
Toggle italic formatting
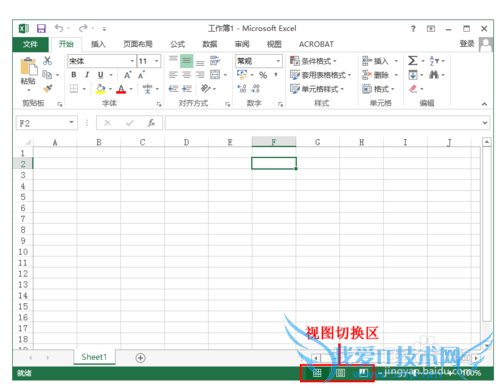click(87, 75)
